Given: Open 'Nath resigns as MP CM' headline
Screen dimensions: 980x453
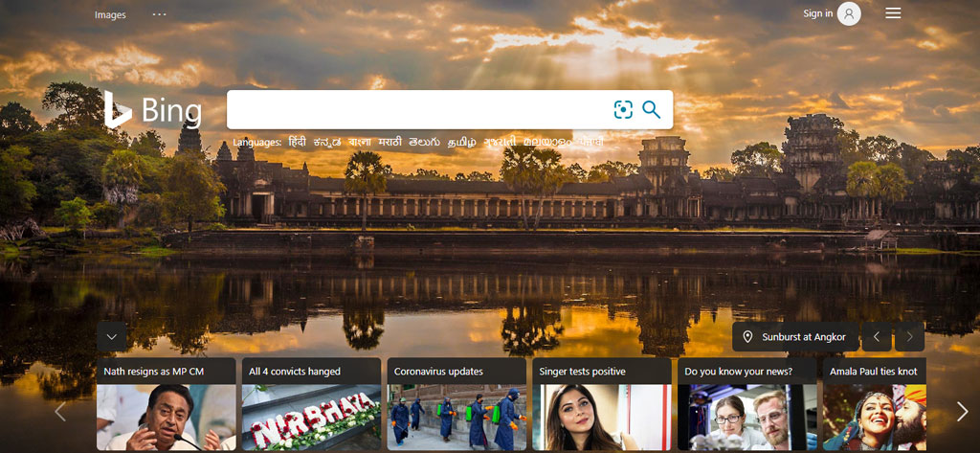Looking at the screenshot, I should [x=154, y=371].
